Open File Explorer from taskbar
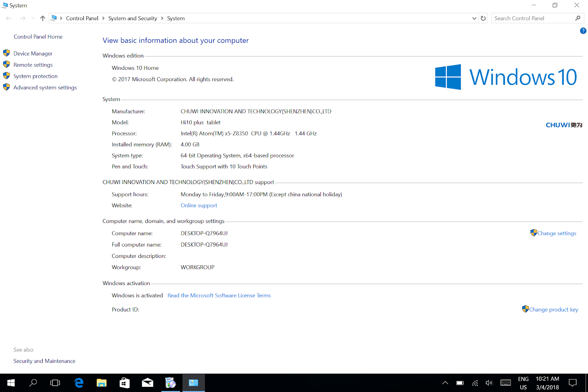 pyautogui.click(x=101, y=383)
